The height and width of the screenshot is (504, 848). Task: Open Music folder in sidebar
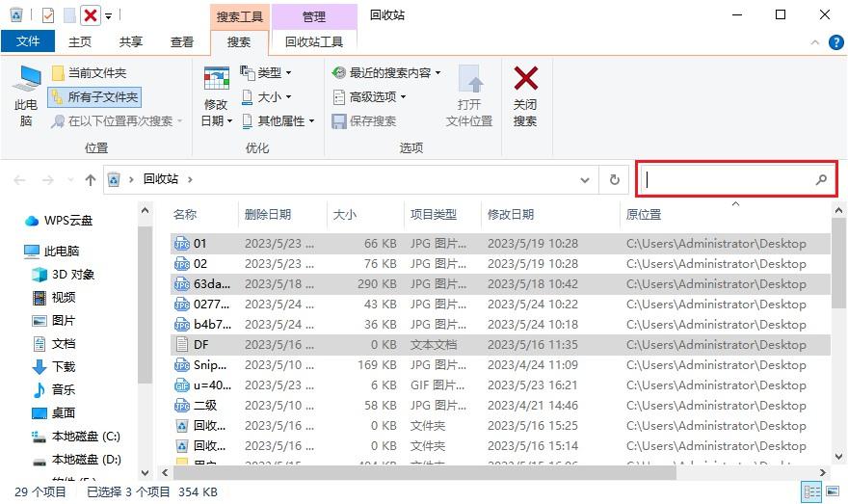(x=54, y=390)
